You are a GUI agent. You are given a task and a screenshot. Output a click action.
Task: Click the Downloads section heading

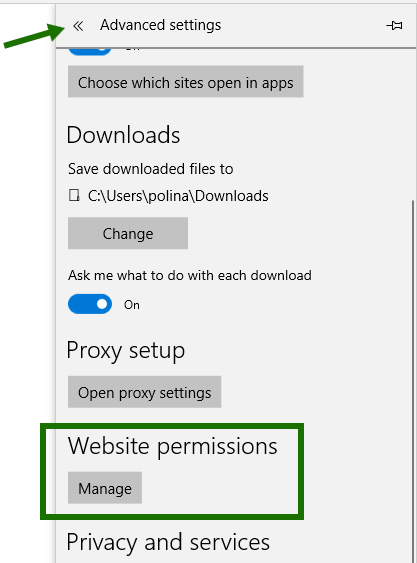(x=123, y=135)
